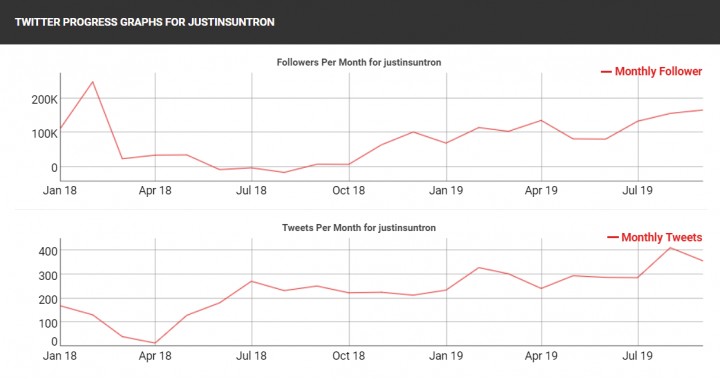Click the 400 label on tweets axis
This screenshot has width=720, height=381.
pyautogui.click(x=48, y=251)
